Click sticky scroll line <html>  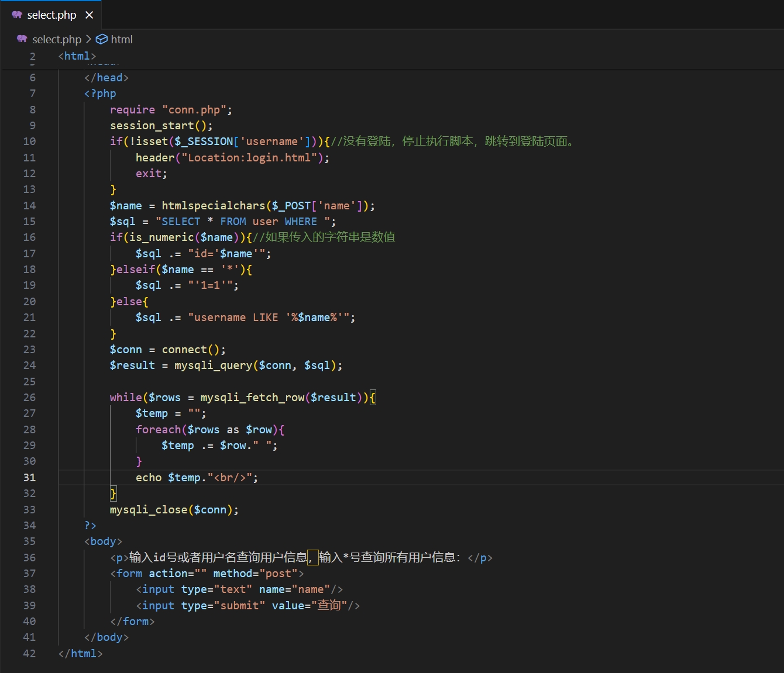(77, 56)
